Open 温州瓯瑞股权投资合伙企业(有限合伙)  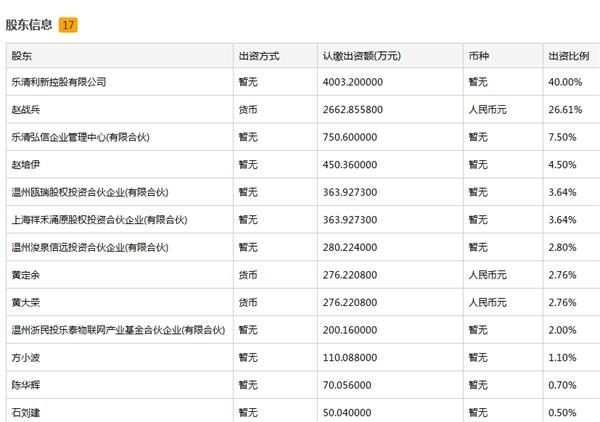tap(91, 192)
